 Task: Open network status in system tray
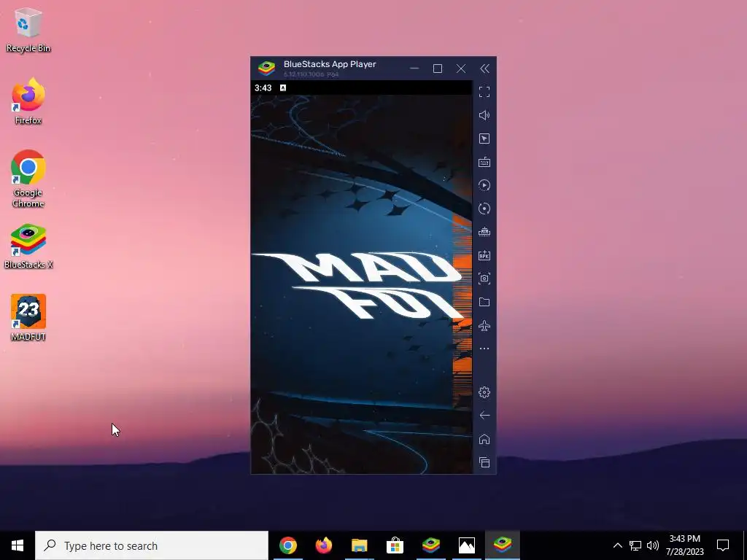[635, 545]
